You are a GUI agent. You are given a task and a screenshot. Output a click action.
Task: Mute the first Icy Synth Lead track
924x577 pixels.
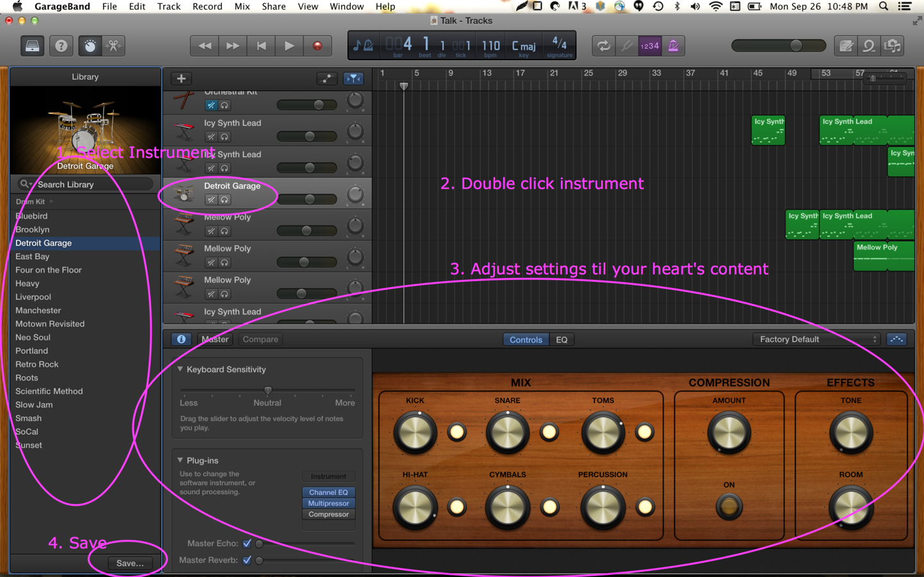click(x=211, y=137)
